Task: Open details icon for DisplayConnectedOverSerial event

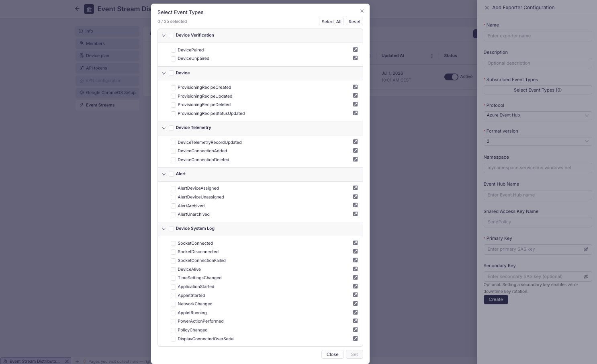Action: point(355,339)
